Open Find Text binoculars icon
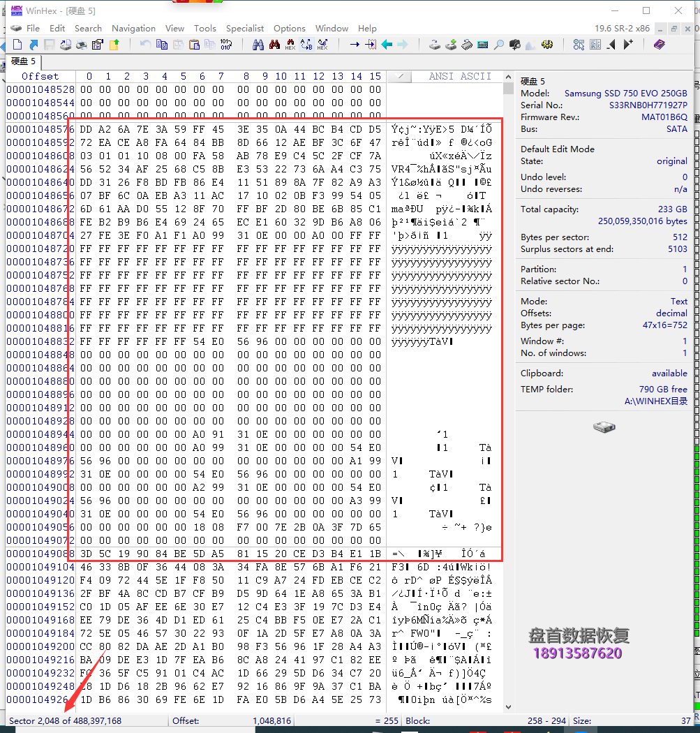Viewport: 700px width, 733px height. (258, 45)
